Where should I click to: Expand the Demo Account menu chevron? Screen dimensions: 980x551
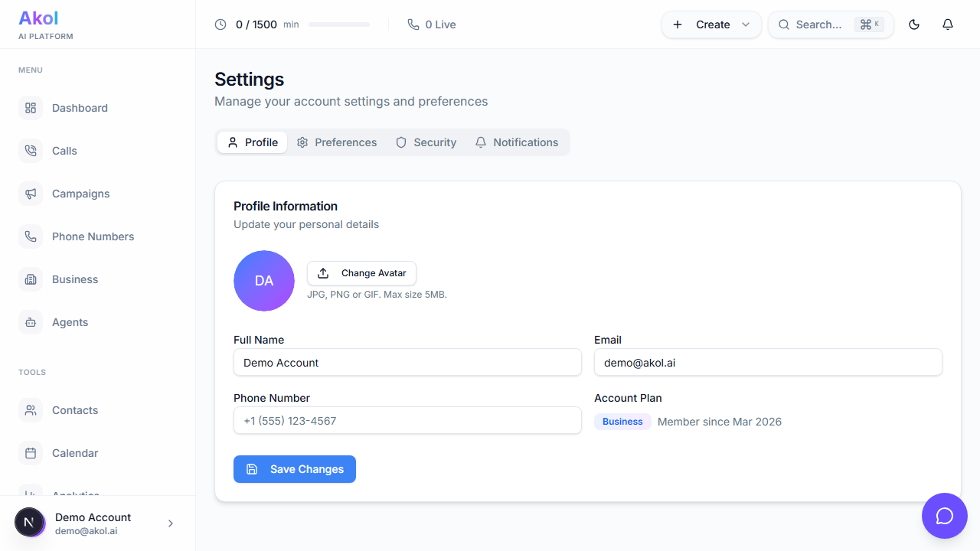(171, 523)
